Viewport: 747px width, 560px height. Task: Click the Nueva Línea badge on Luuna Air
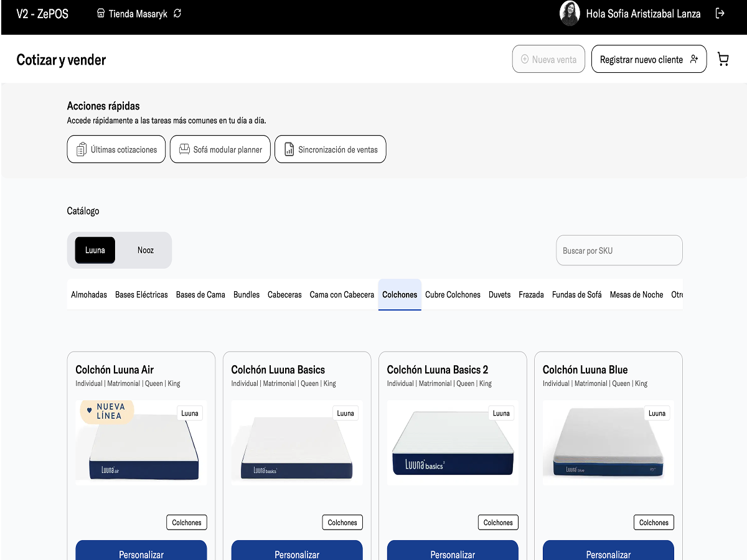coord(106,411)
